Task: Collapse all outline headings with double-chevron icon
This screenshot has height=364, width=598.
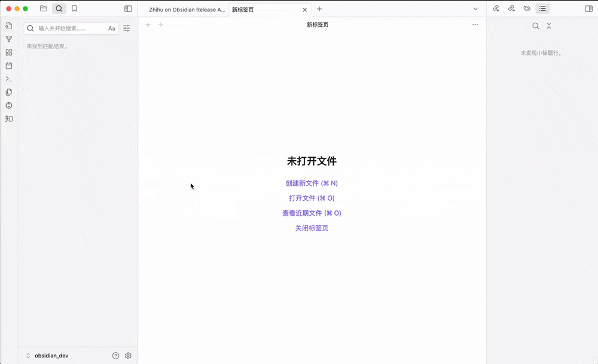Action: coord(549,26)
